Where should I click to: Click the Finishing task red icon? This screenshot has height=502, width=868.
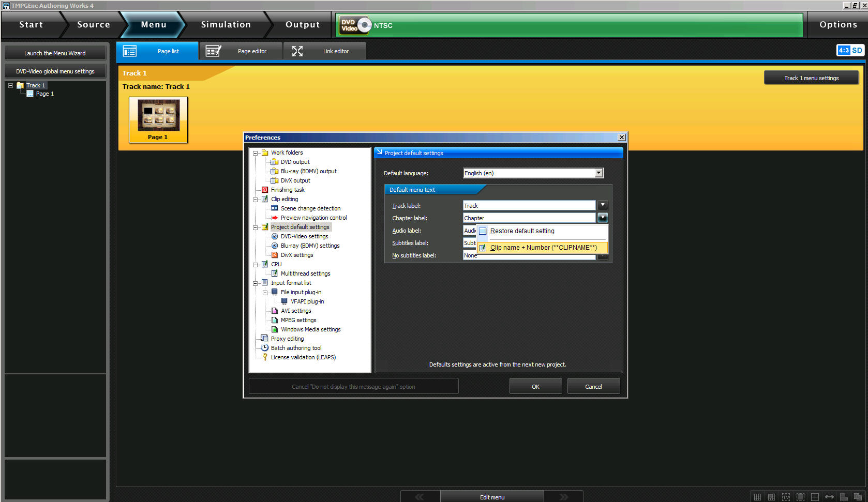pos(265,190)
